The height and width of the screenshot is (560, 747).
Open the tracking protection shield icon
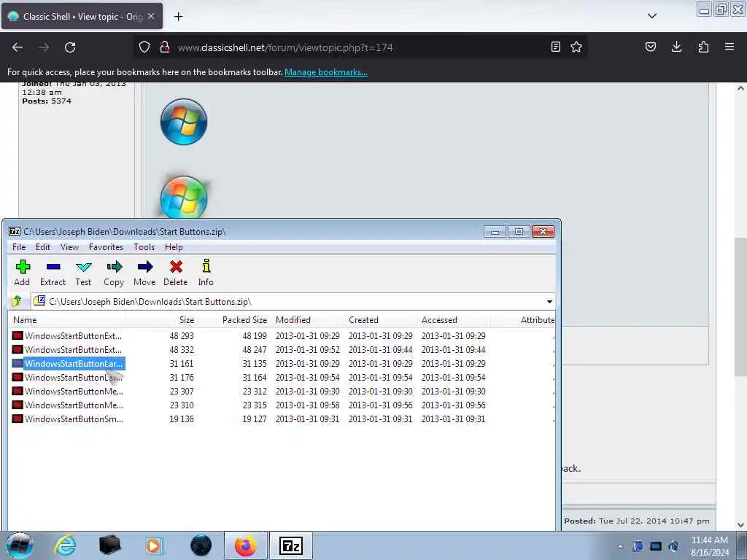coord(144,47)
